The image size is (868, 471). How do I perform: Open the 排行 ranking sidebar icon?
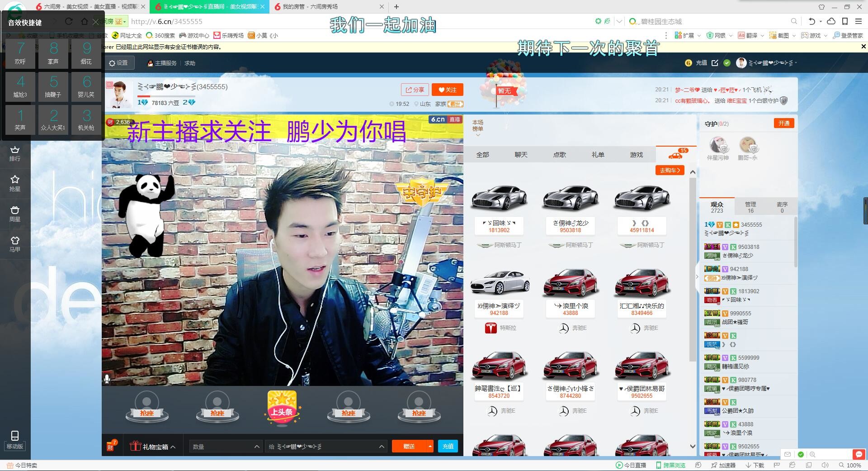click(x=15, y=153)
